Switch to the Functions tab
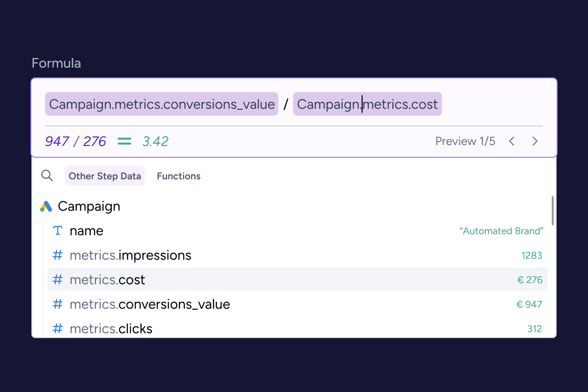Viewport: 588px width, 392px height. [x=178, y=176]
